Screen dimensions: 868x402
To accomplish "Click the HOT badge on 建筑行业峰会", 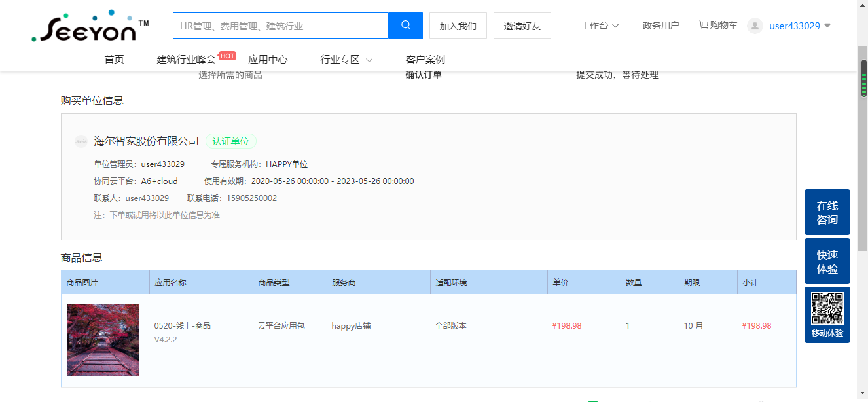I will [x=227, y=56].
